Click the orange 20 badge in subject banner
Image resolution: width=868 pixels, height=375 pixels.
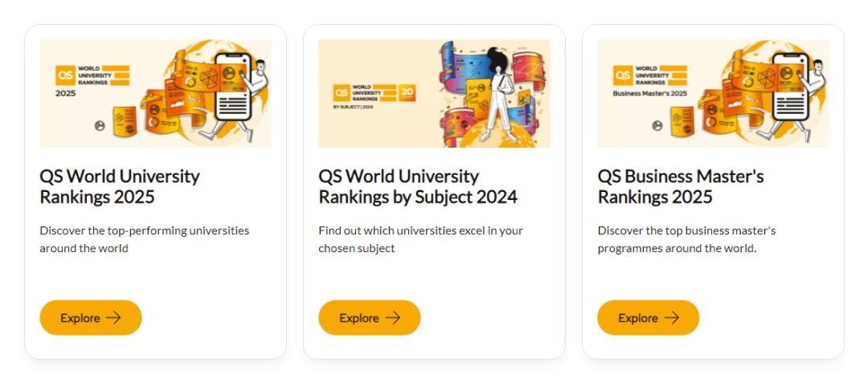(x=407, y=93)
